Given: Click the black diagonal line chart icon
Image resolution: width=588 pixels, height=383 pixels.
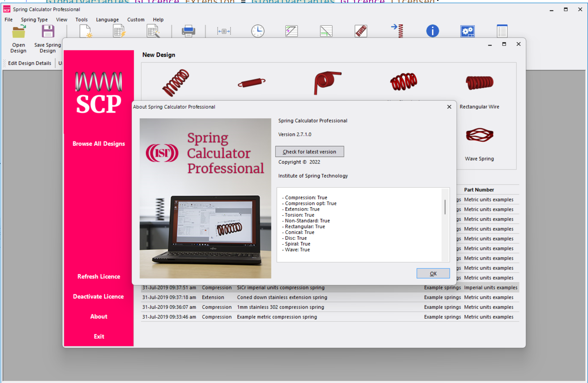Looking at the screenshot, I should point(291,31).
